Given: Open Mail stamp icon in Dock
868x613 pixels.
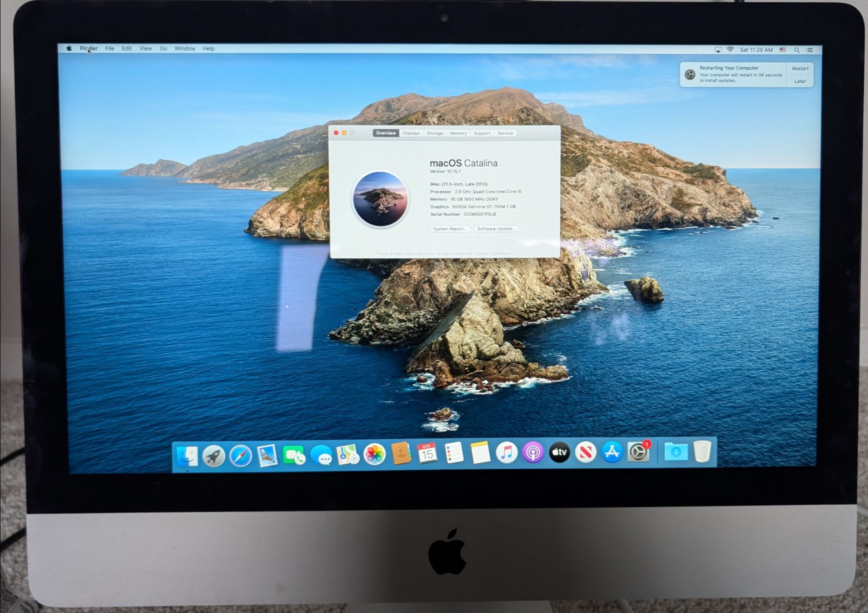Looking at the screenshot, I should point(267,455).
